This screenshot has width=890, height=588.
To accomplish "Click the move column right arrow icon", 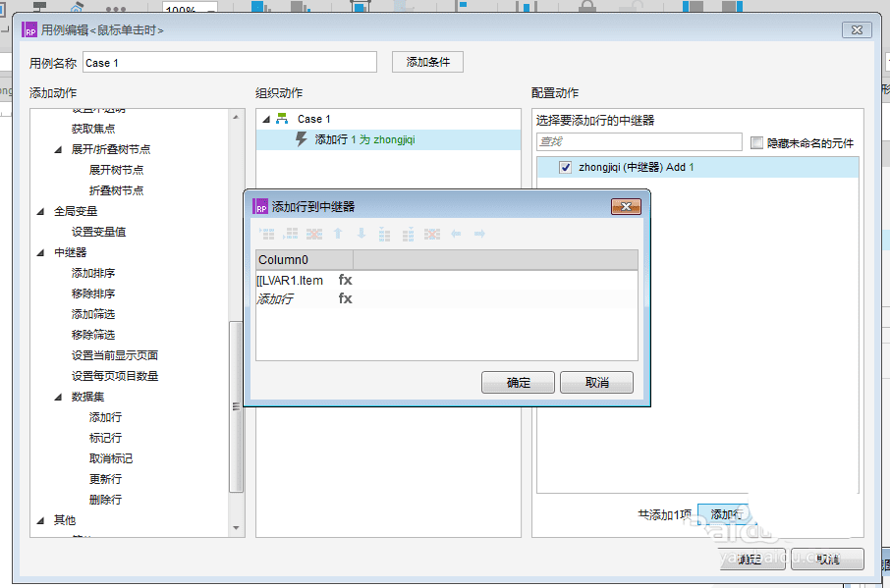I will (x=479, y=234).
